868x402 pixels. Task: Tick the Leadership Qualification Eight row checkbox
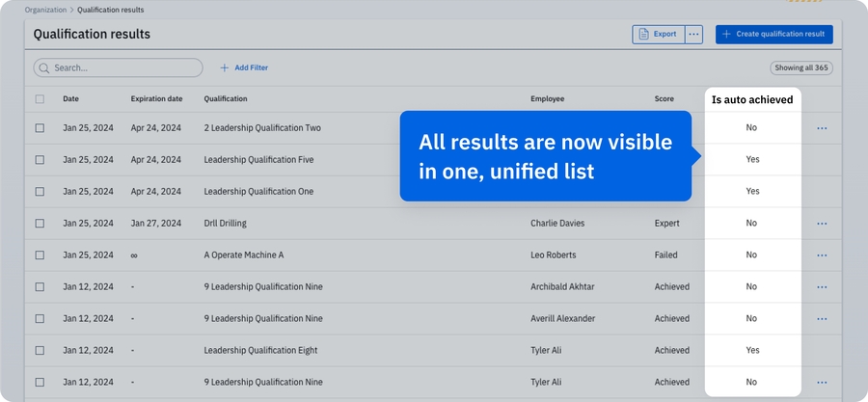tap(40, 351)
